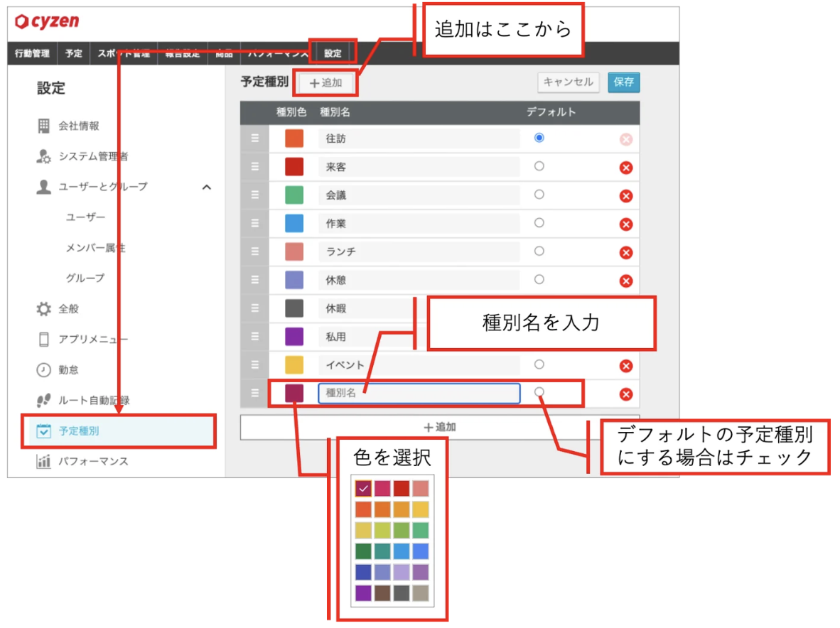Grab the drag handle of イベント row
Viewport: 840px width, 628px height.
pos(255,365)
